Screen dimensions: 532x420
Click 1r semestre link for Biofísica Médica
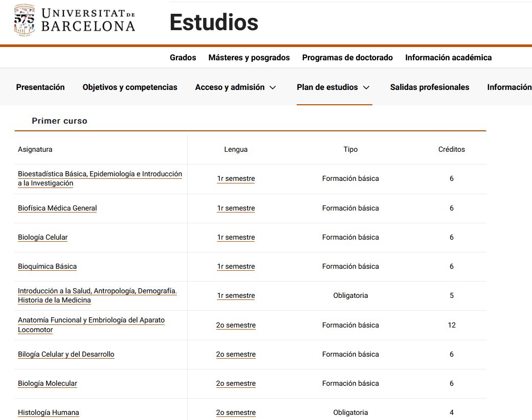236,208
